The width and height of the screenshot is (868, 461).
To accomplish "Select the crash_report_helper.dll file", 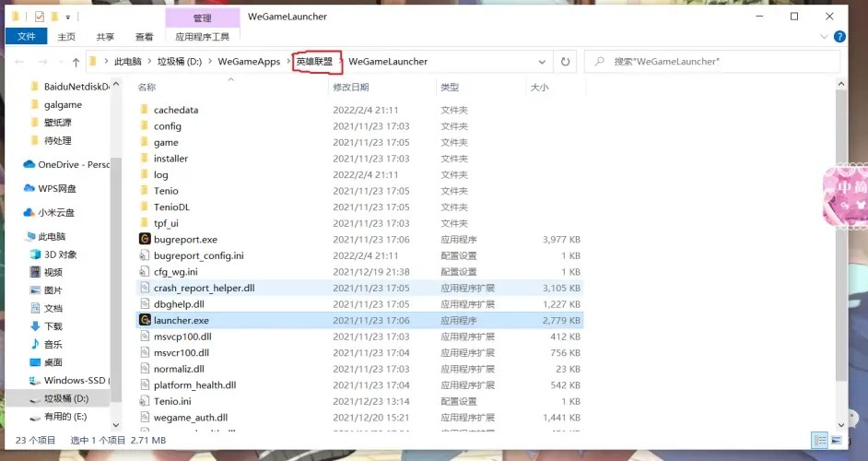I will point(359,288).
